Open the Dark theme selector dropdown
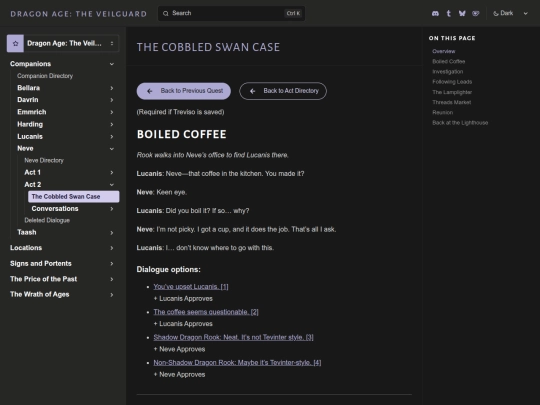Viewport: 540px width, 405px height. [x=510, y=13]
